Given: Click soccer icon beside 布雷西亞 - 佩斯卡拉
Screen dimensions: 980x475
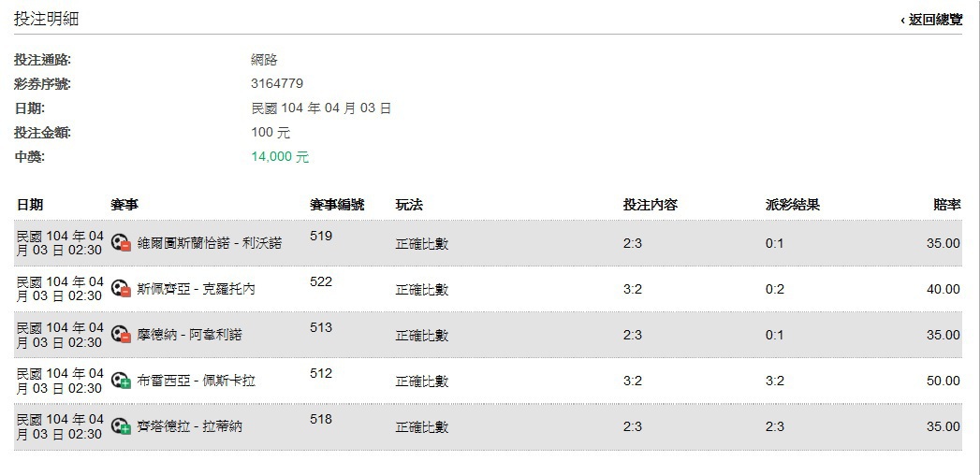Looking at the screenshot, I should pyautogui.click(x=121, y=381).
